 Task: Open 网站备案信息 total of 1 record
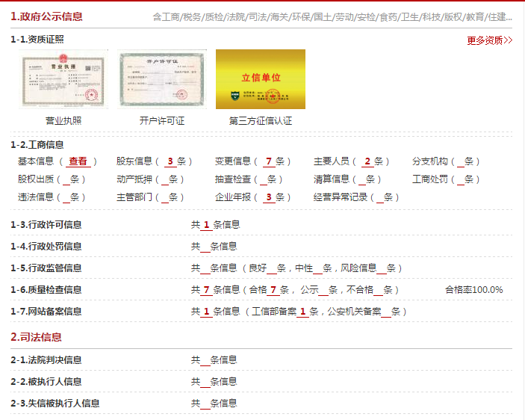(x=207, y=312)
